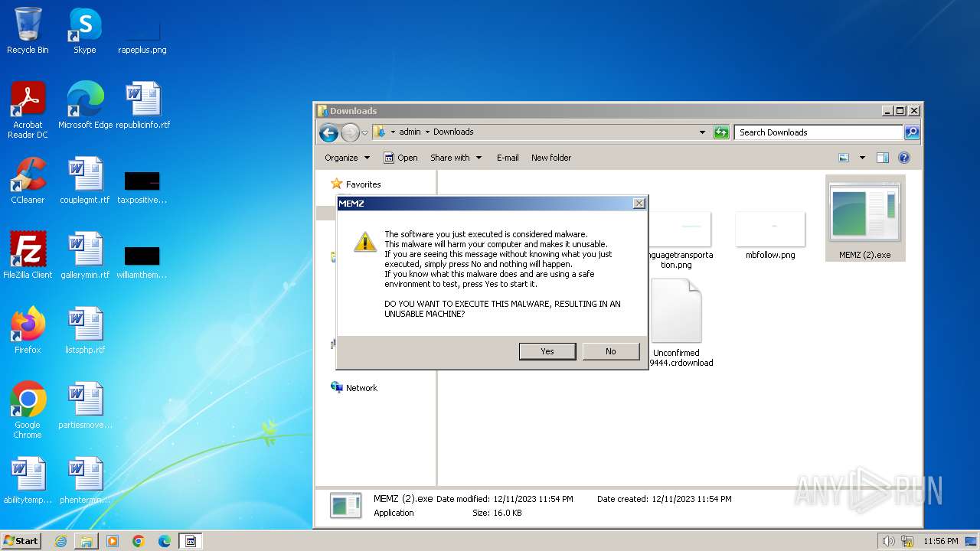Open recent pages dropdown arrow
This screenshot has width=980, height=551.
tap(365, 132)
